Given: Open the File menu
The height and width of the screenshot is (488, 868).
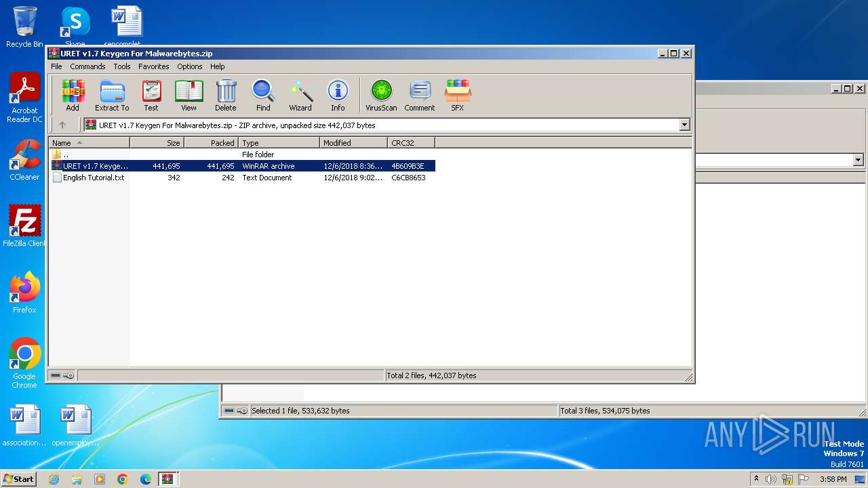Looking at the screenshot, I should click(56, 66).
